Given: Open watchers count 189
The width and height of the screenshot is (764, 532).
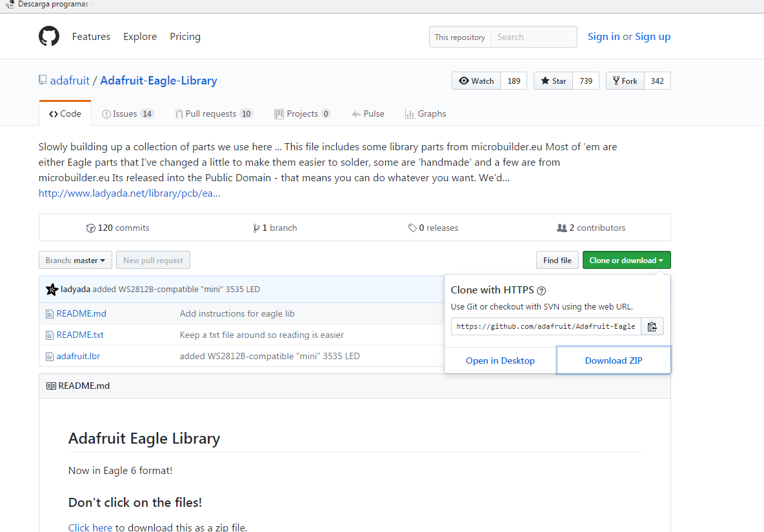Looking at the screenshot, I should (x=514, y=81).
